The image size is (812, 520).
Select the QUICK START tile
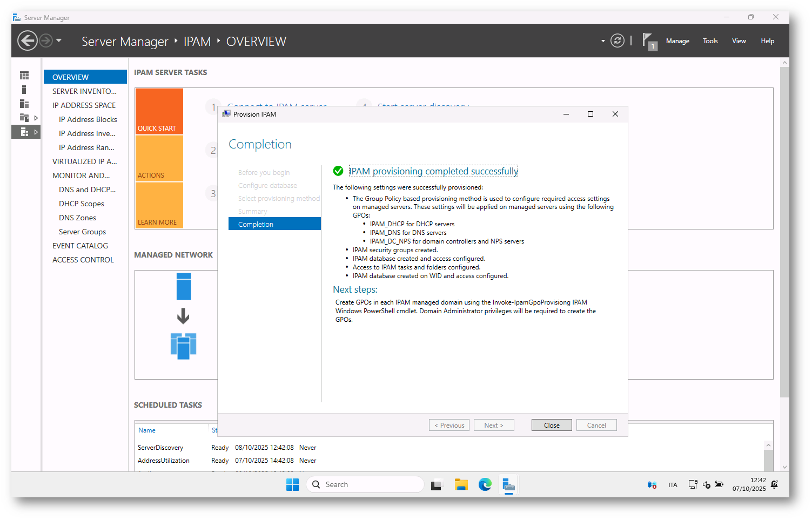point(159,111)
